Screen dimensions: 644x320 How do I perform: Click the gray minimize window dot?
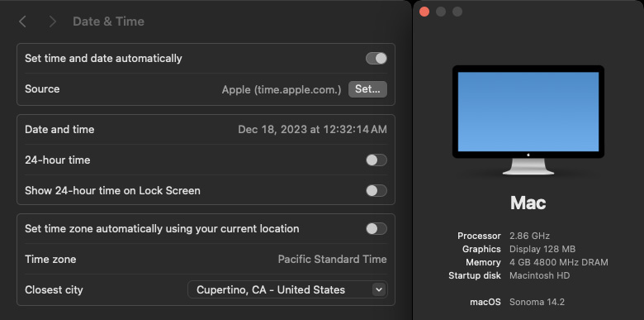point(441,12)
